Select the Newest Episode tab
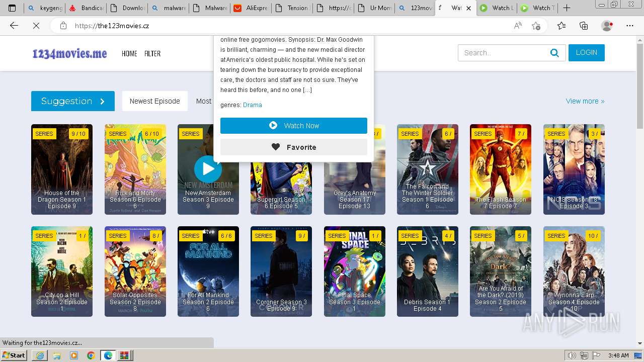This screenshot has height=362, width=644. (155, 101)
